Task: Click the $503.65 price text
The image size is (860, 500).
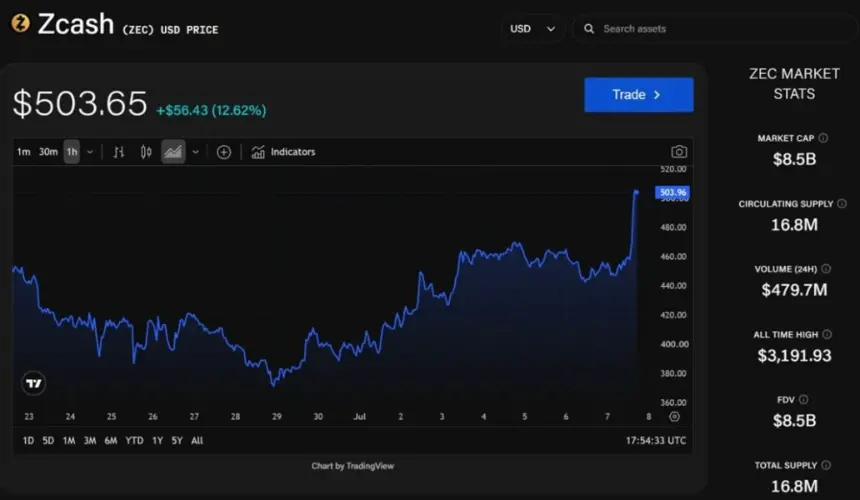Action: (x=80, y=103)
